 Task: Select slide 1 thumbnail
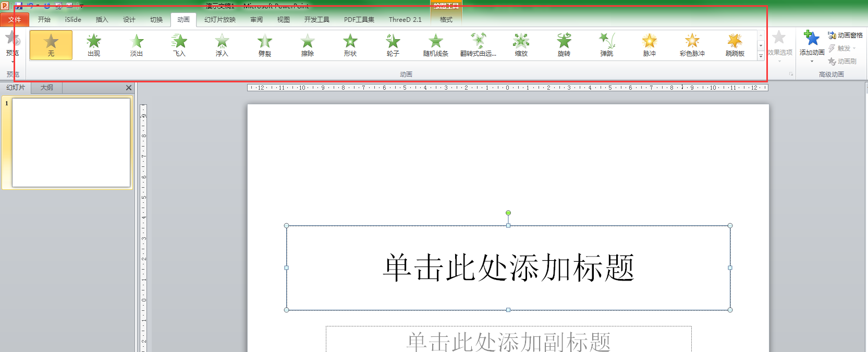click(71, 142)
